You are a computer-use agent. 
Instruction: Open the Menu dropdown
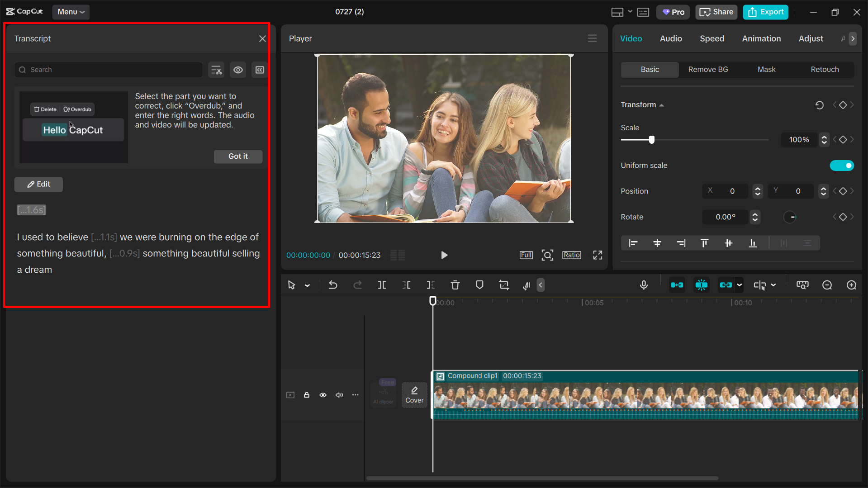coord(71,12)
